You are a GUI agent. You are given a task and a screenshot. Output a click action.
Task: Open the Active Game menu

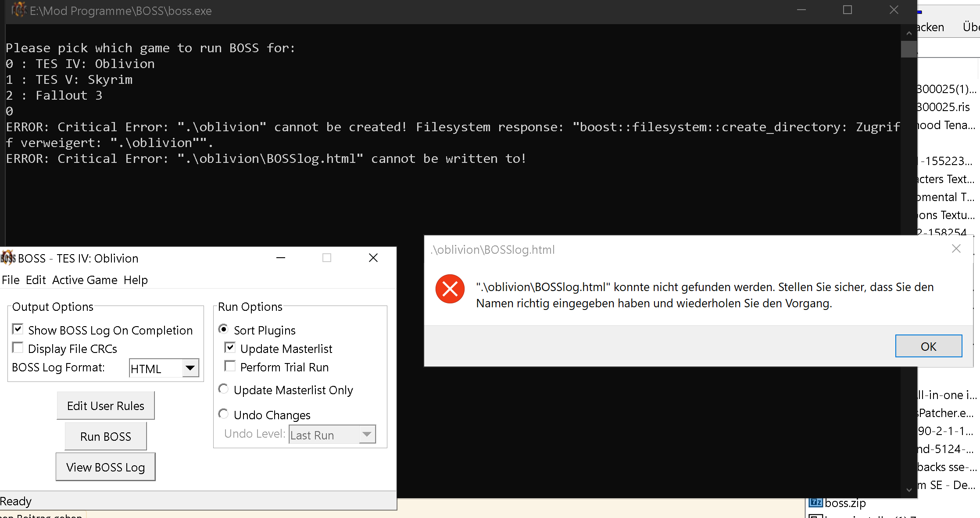click(85, 280)
